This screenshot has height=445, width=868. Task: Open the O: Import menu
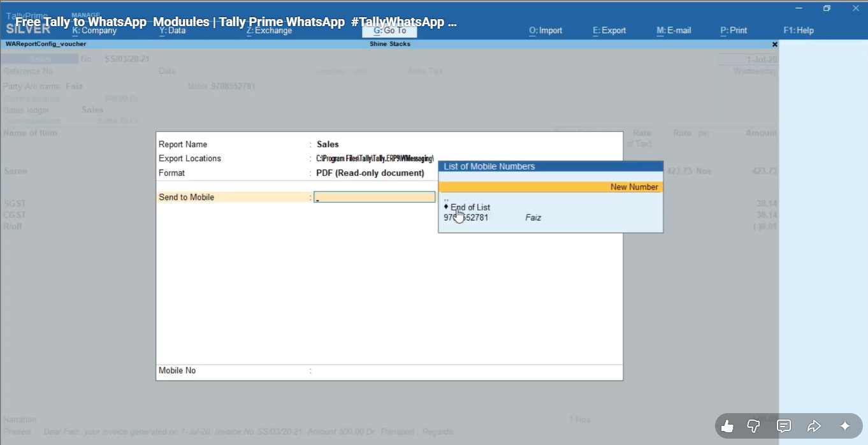[546, 31]
